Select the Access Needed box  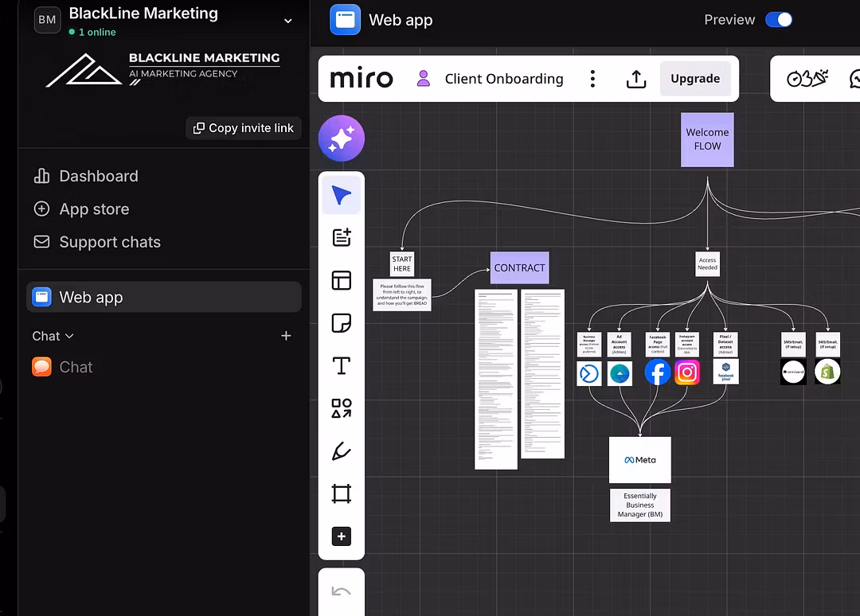(708, 263)
